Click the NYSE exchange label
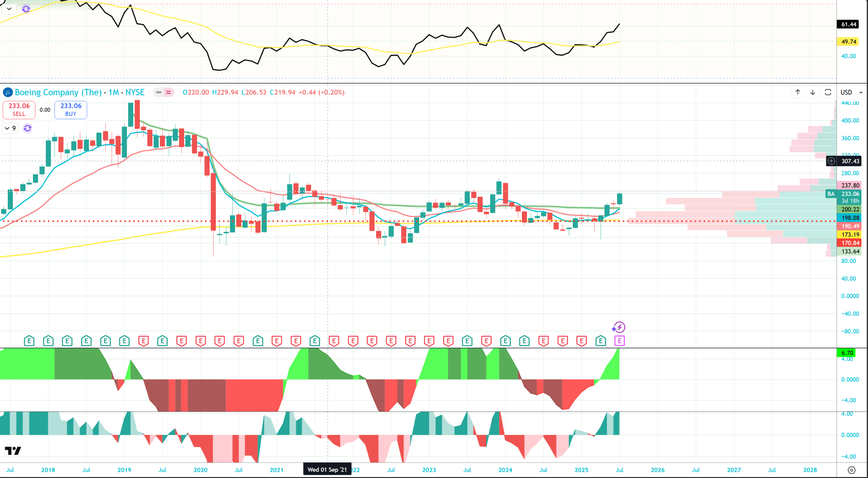The width and height of the screenshot is (868, 478). 135,92
